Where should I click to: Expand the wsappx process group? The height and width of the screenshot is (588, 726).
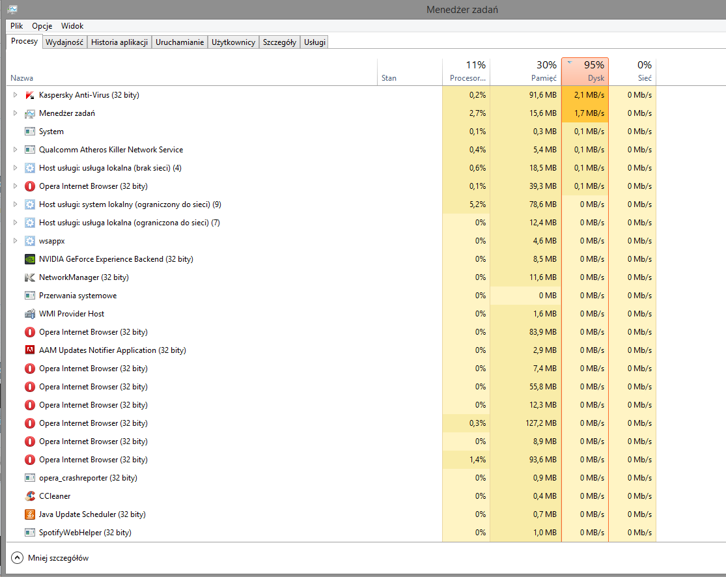[x=15, y=241]
